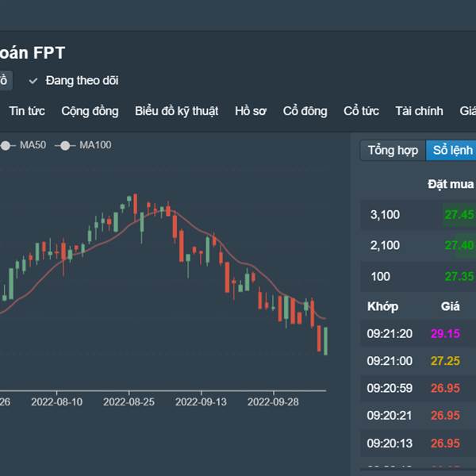
Task: Toggle the MA100 legend line
Action: 83,145
